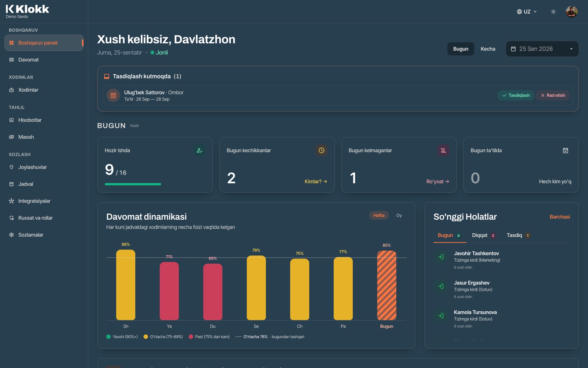Click the Yaxshi (90%+) green legend swatch
The width and height of the screenshot is (588, 368).
(108, 337)
